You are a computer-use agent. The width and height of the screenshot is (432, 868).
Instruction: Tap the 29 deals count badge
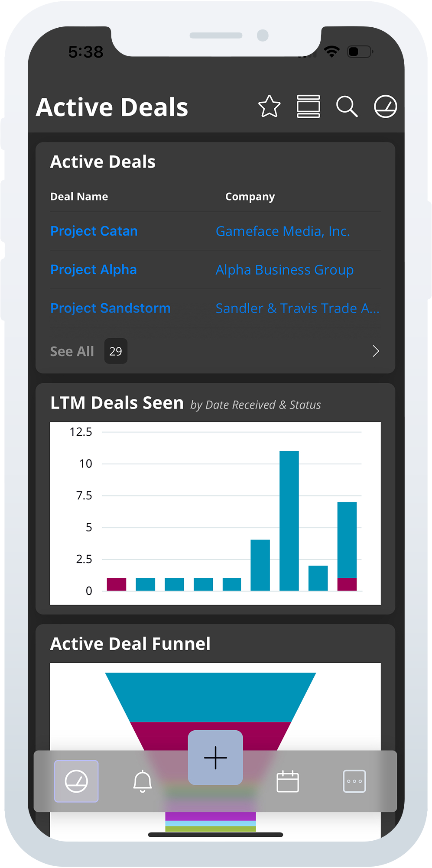click(x=116, y=351)
